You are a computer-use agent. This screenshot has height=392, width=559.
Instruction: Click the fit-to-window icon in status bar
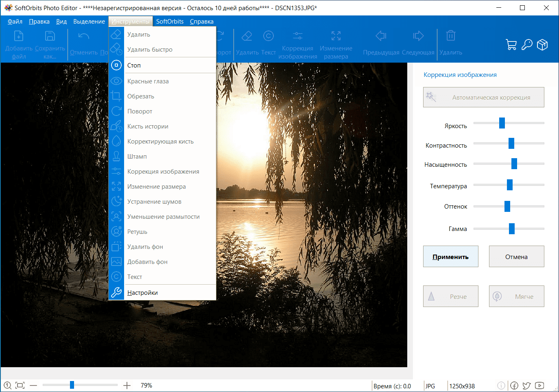[20, 385]
